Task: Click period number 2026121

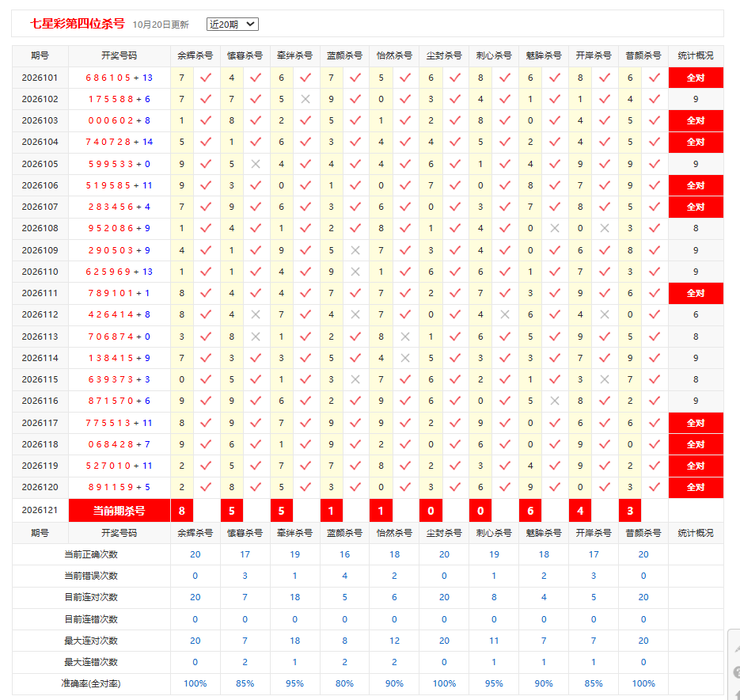Action: (x=40, y=510)
